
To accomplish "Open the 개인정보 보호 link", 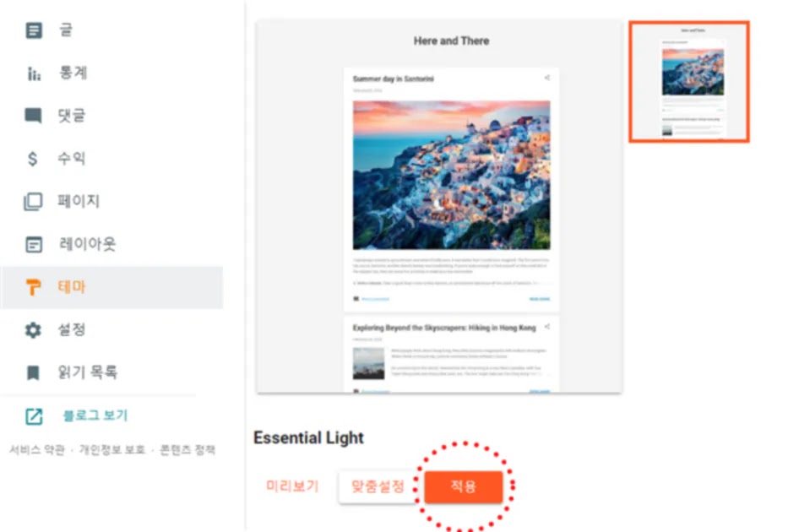I will coord(112,449).
